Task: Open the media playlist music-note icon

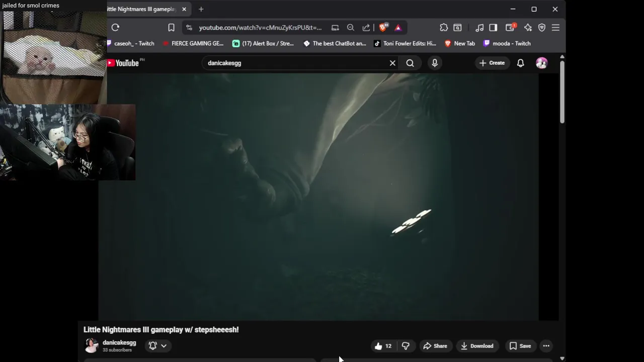Action: point(479,28)
